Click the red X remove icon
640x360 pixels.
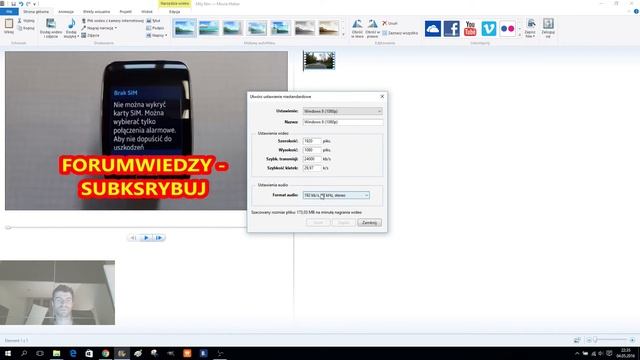pos(384,23)
